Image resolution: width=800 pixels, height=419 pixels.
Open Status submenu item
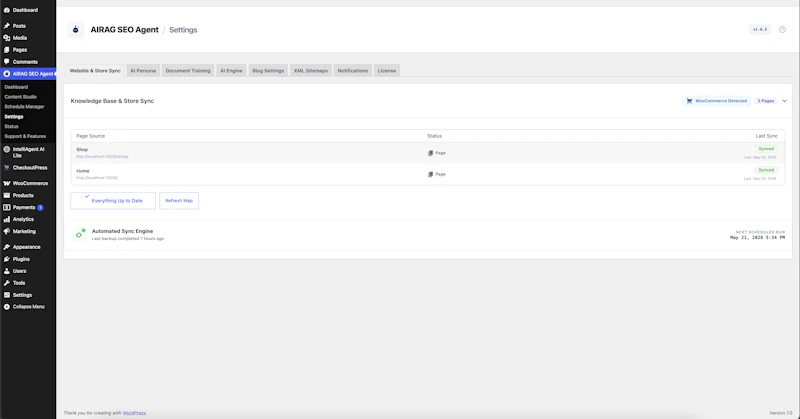tap(11, 127)
